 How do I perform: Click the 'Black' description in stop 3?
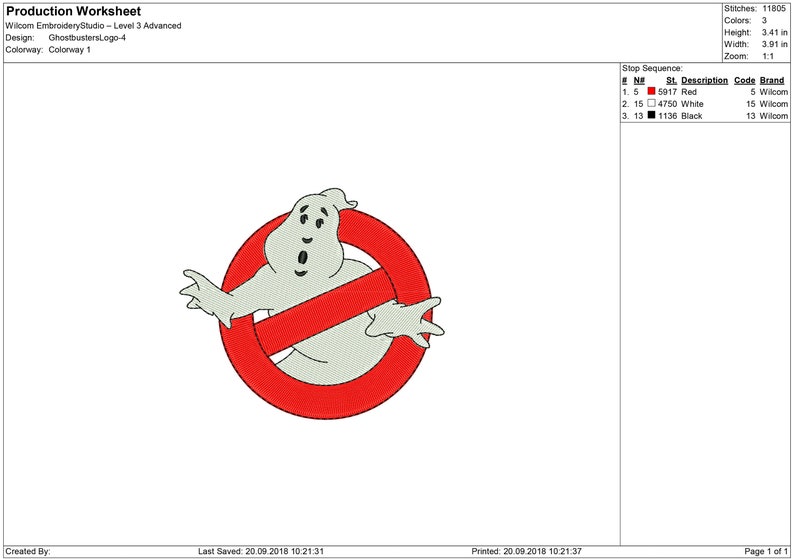(x=692, y=116)
